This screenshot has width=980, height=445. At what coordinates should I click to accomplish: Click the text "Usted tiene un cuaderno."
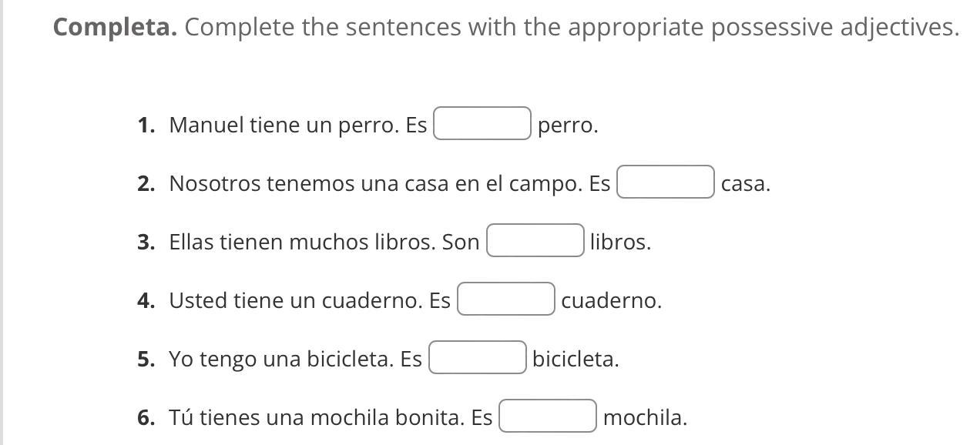(296, 300)
